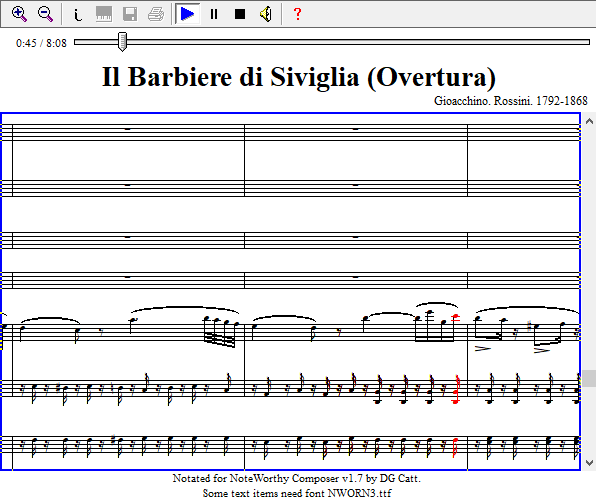This screenshot has height=499, width=596.
Task: Click the title Il Barbiere di Siviglia
Action: click(299, 77)
